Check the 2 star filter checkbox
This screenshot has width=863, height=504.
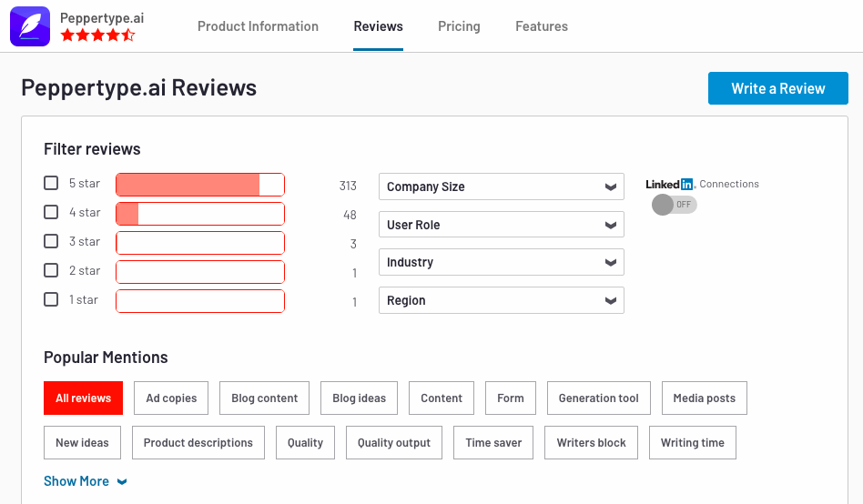(51, 270)
